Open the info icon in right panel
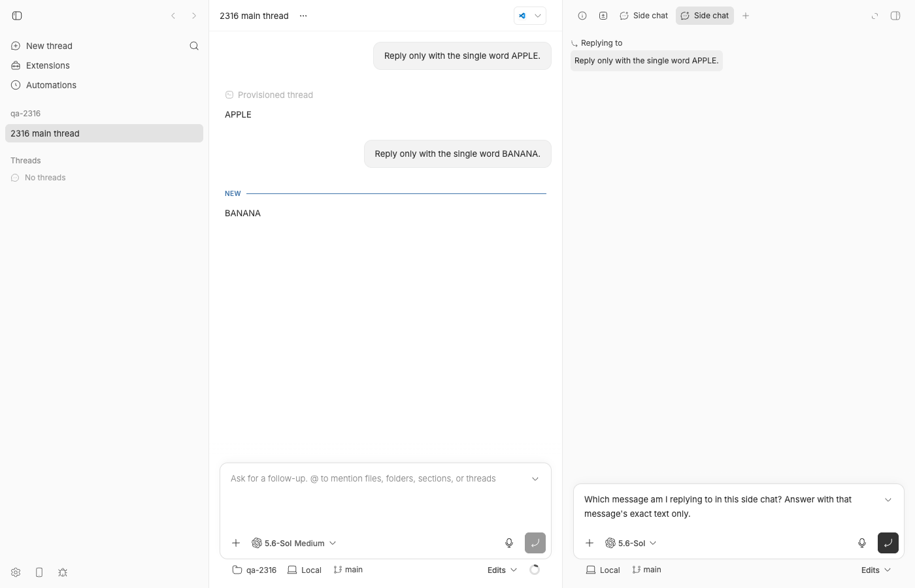Viewport: 915px width, 588px height. (582, 16)
